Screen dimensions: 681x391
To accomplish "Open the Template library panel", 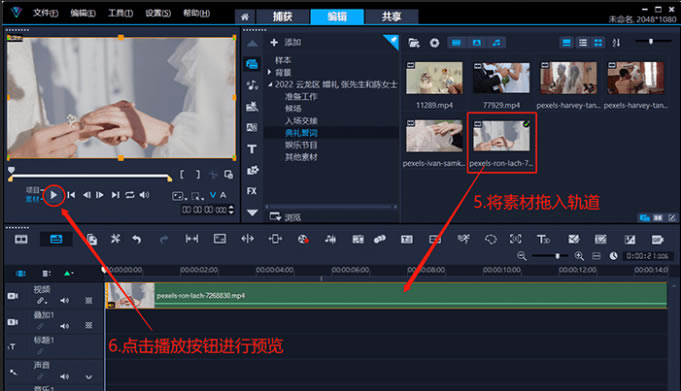I will tap(252, 106).
